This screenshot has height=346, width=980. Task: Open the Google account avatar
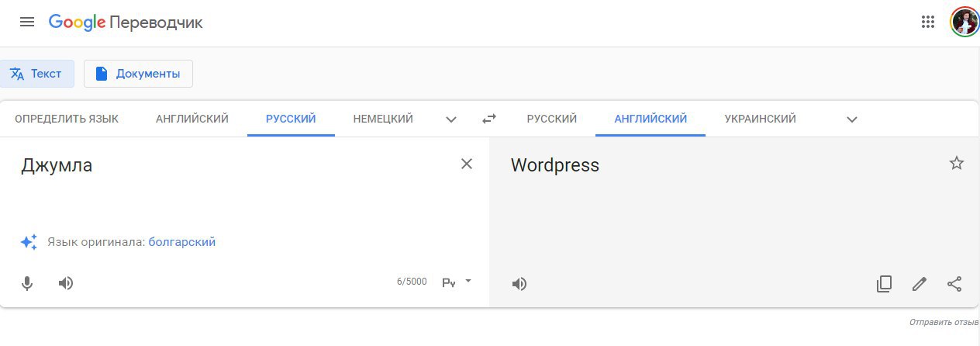click(x=964, y=22)
